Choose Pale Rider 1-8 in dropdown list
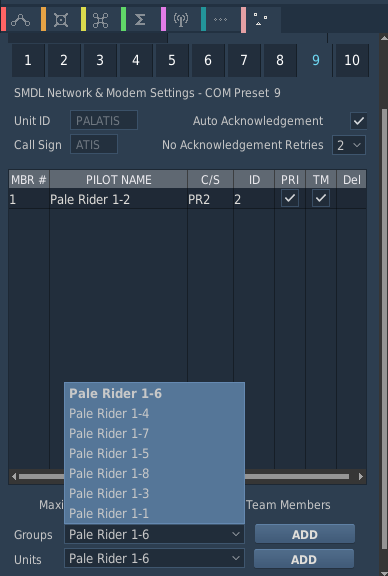This screenshot has height=576, width=388. coord(154,473)
